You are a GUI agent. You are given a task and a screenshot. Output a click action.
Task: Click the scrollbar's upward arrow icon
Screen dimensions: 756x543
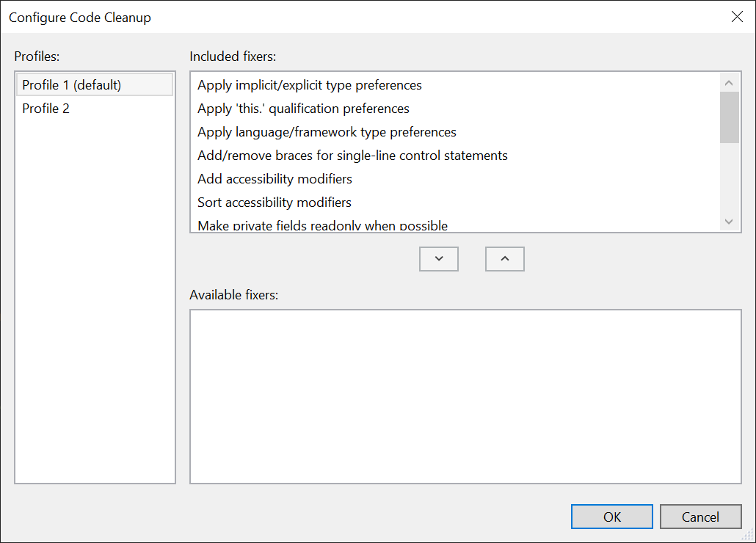point(728,82)
